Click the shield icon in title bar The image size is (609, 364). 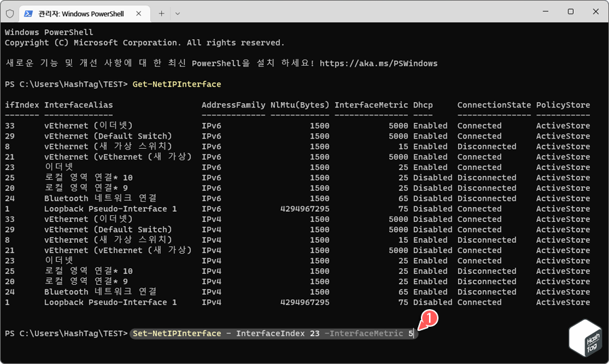pyautogui.click(x=9, y=14)
